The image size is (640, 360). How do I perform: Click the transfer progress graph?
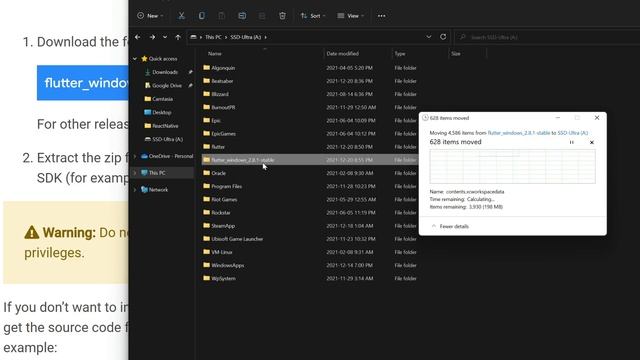coord(512,167)
